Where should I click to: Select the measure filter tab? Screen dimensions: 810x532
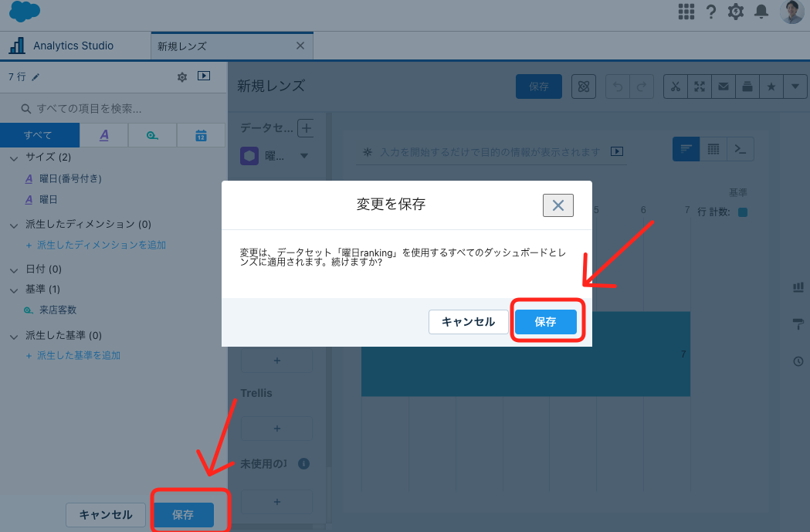tap(152, 135)
